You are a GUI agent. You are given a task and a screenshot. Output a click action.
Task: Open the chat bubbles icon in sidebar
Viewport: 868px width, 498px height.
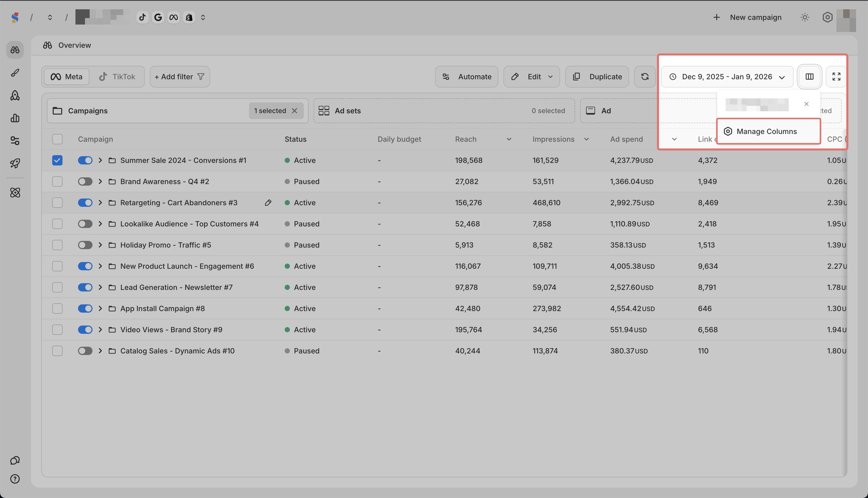pyautogui.click(x=15, y=460)
